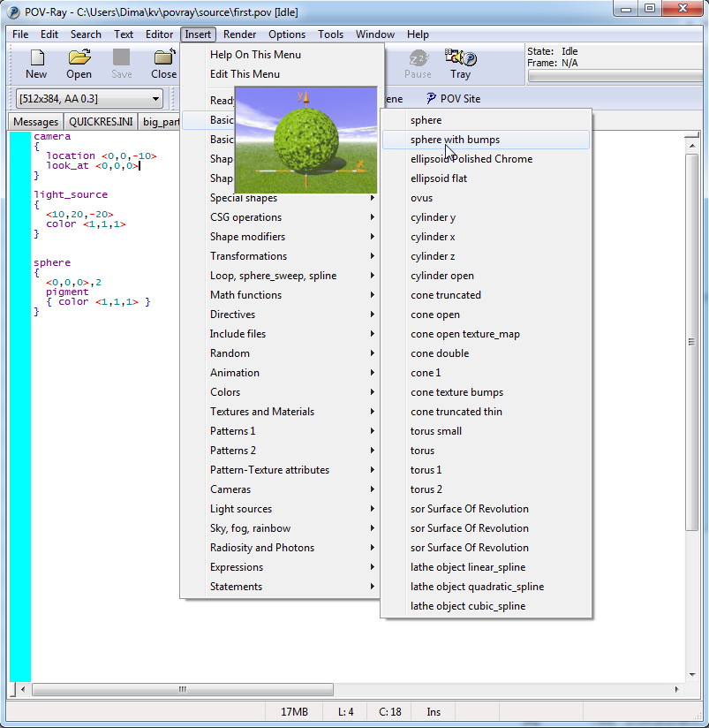This screenshot has height=728, width=709.
Task: Insert lathe object linear_spline
Action: [486, 567]
